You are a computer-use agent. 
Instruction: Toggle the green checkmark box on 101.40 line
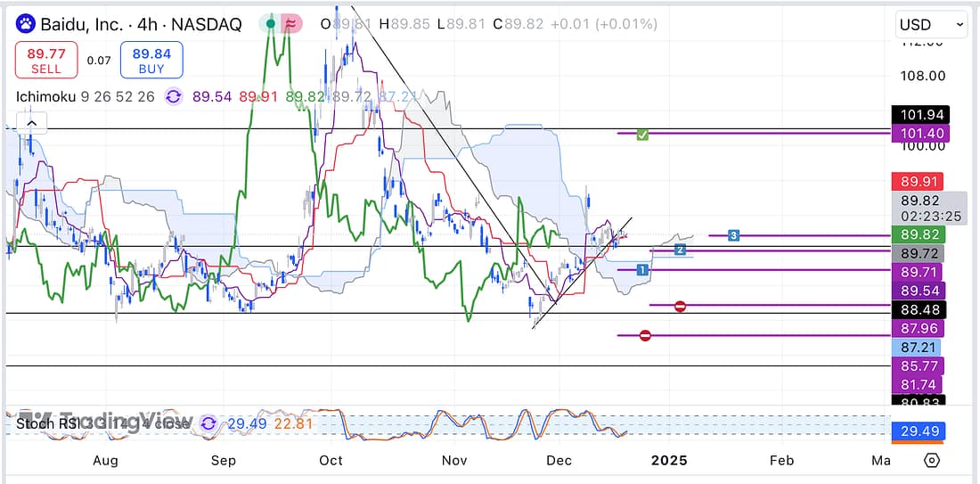pos(642,135)
